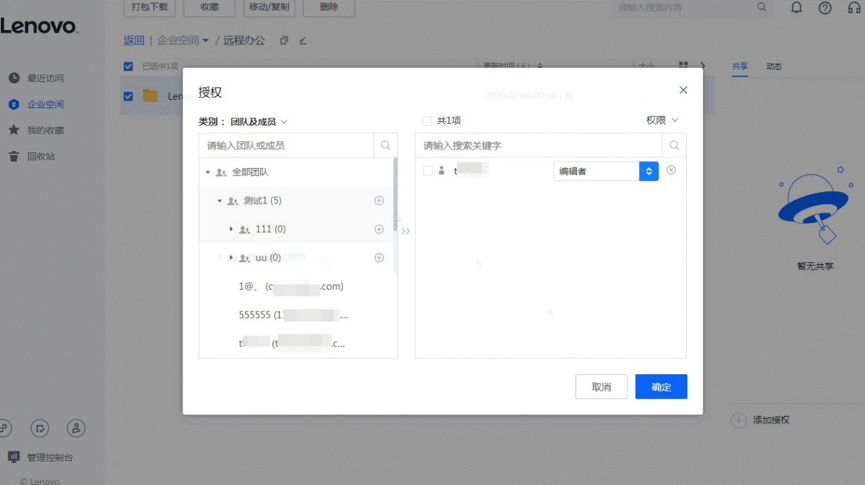865x485 pixels.
Task: Open notifications bell icon
Action: click(x=796, y=8)
